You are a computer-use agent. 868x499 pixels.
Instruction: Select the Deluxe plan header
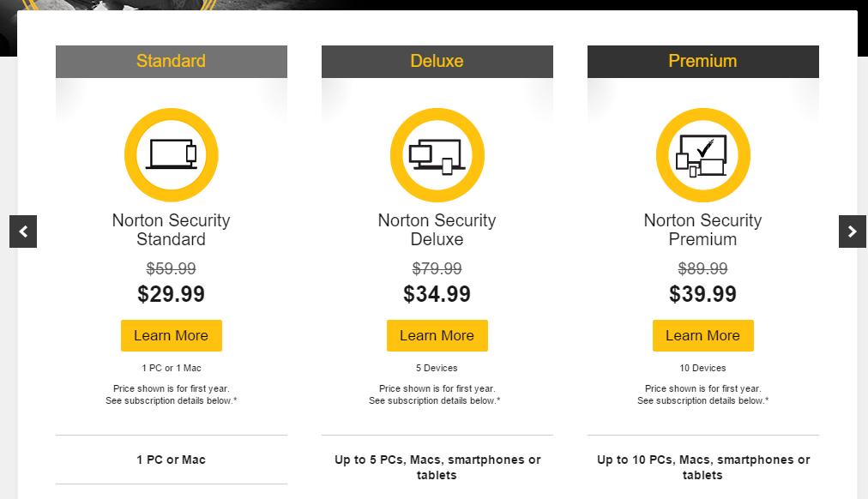(437, 62)
